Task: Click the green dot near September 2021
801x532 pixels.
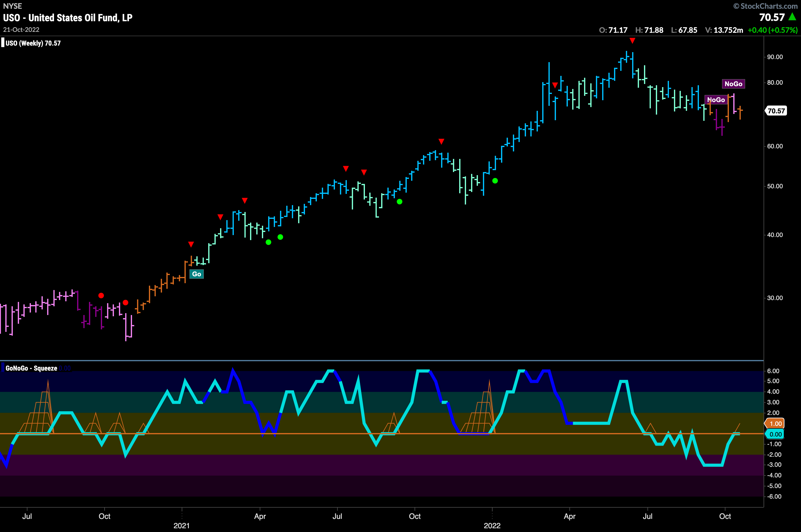Action: 400,202
